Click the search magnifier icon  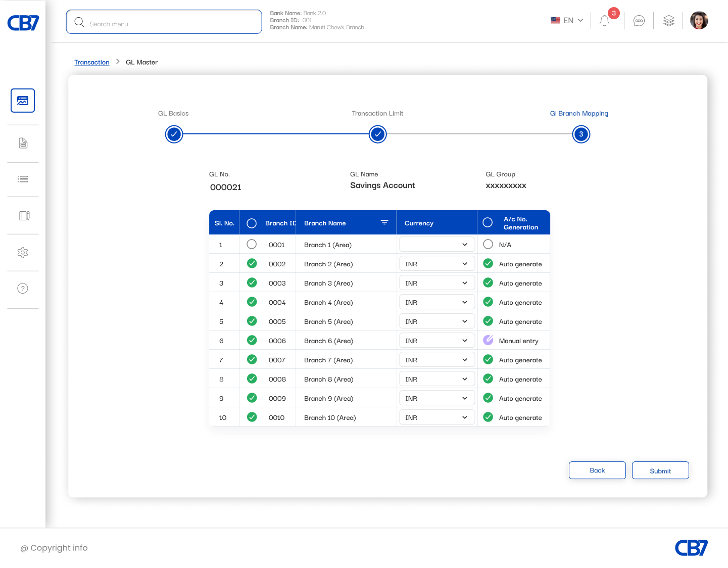pos(79,22)
